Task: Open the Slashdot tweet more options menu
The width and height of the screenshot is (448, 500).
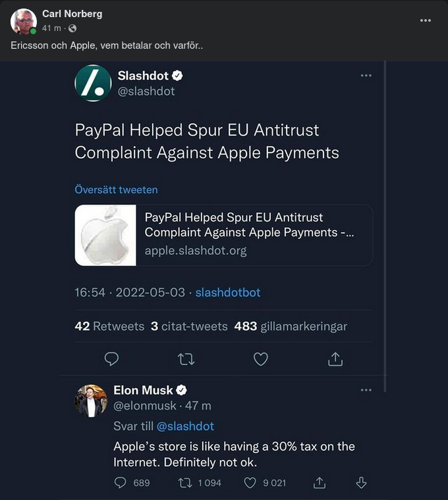Action: (366, 75)
